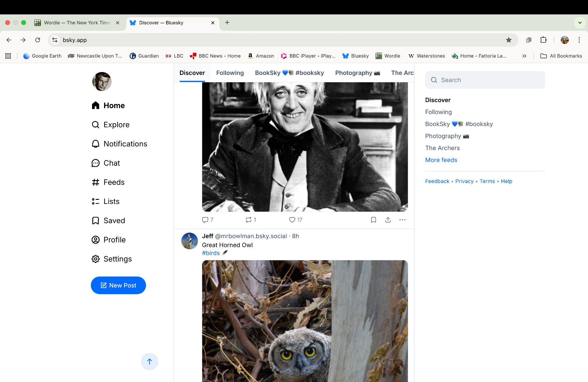
Task: Switch to the Wordle browser tab
Action: 76,23
